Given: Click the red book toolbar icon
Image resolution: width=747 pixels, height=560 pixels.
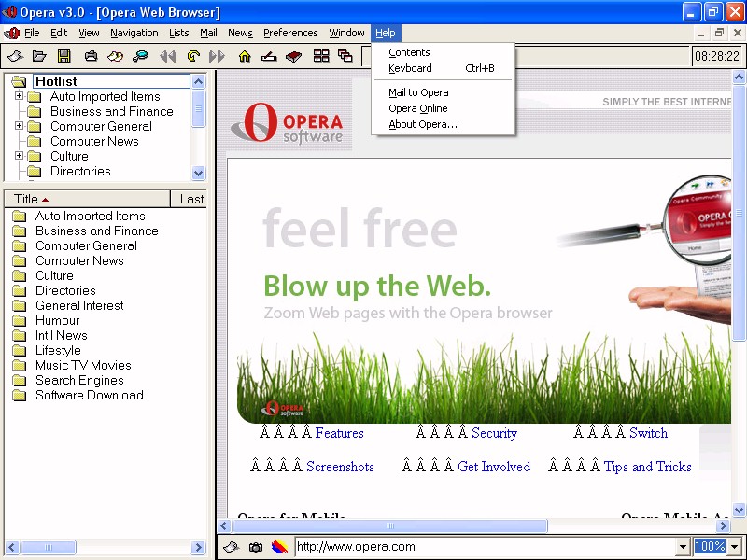Looking at the screenshot, I should (x=294, y=56).
